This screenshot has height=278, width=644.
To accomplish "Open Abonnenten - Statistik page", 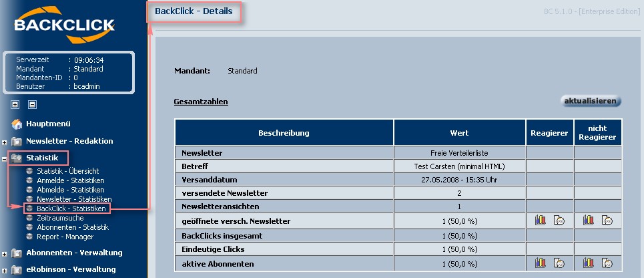I will pyautogui.click(x=73, y=227).
